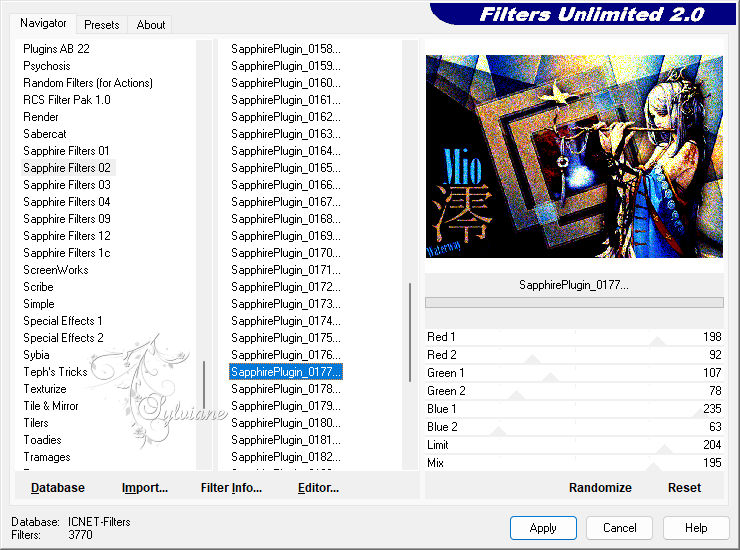Choose filter SapphirePlugin_0178...
This screenshot has width=740, height=550.
(x=286, y=389)
